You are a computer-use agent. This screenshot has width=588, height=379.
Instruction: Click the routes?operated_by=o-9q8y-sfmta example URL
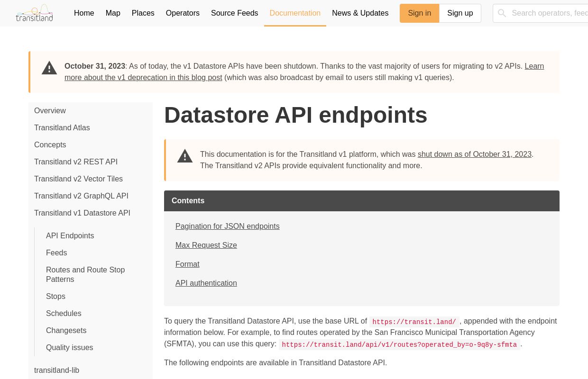tap(399, 345)
